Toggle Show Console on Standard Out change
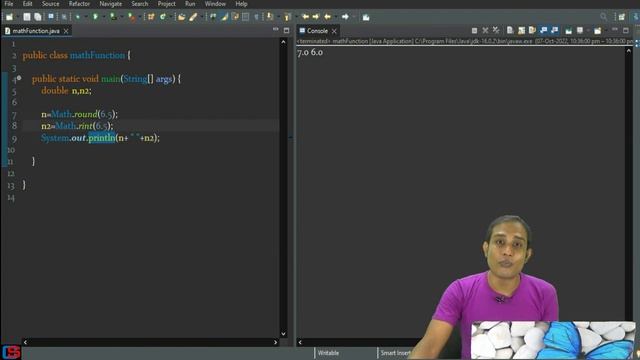The height and width of the screenshot is (360, 640). [x=543, y=30]
